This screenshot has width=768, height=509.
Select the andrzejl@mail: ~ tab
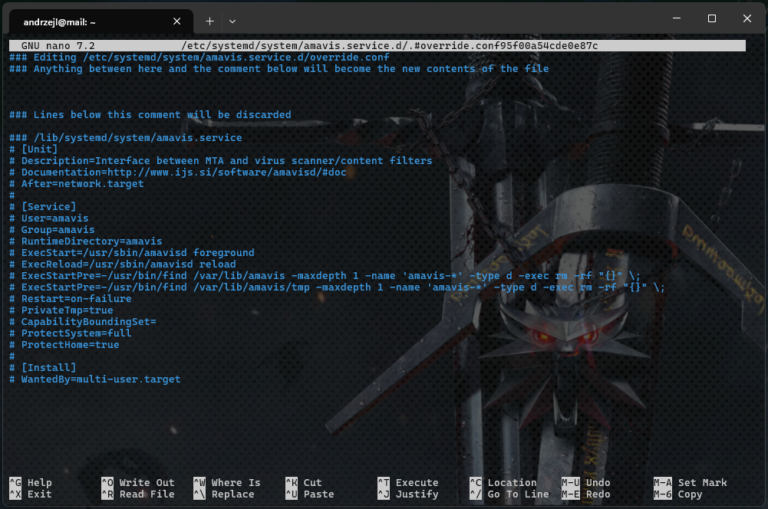click(x=101, y=22)
